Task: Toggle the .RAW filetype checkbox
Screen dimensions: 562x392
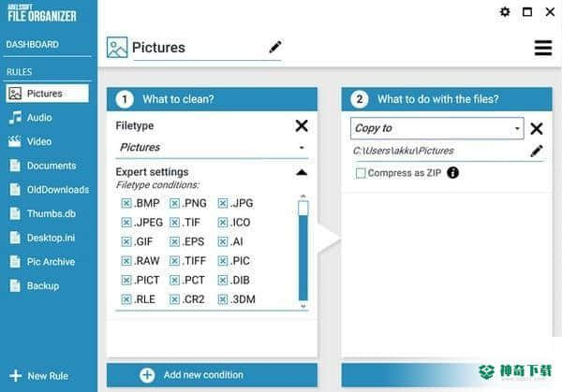Action: 126,261
